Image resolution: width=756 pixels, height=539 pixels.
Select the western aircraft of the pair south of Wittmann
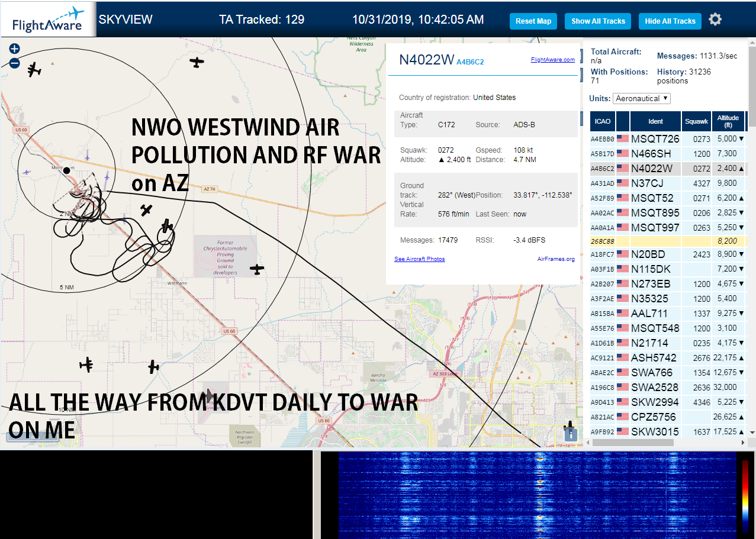87,364
